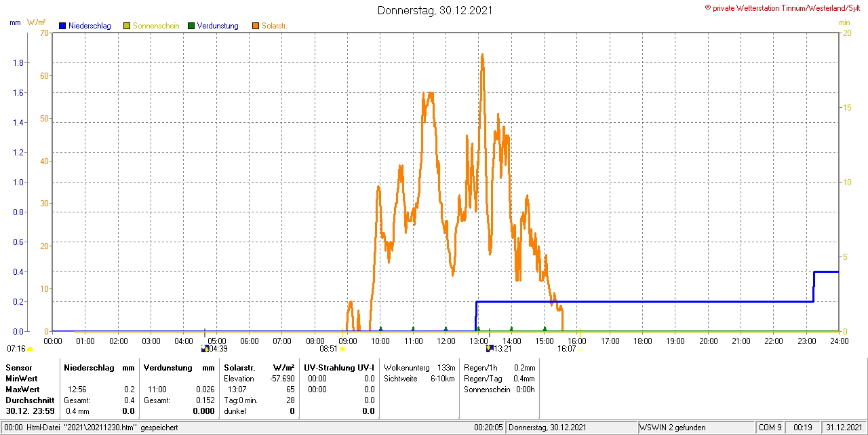The width and height of the screenshot is (868, 435).
Task: Click the 23:00 label on time axis
Action: (x=806, y=341)
